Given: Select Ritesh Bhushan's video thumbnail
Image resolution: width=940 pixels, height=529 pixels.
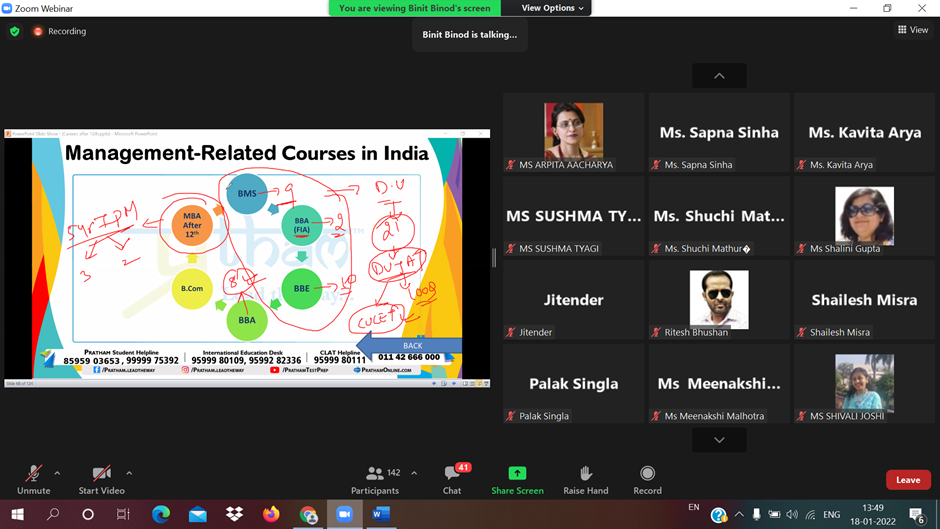Looking at the screenshot, I should tap(719, 300).
